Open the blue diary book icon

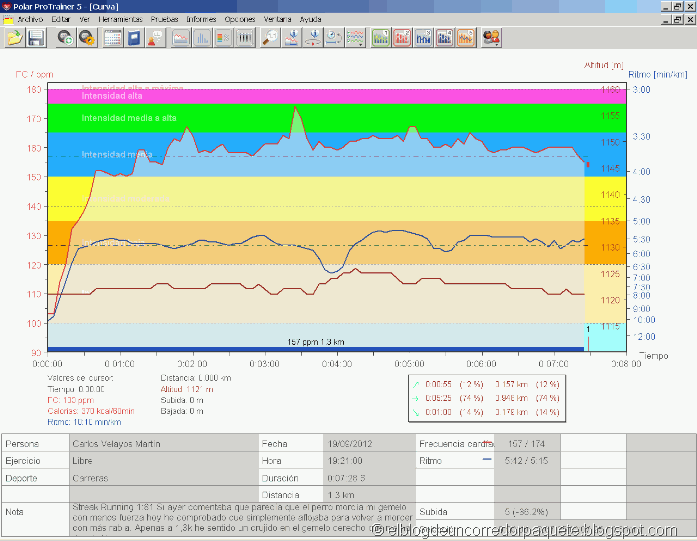(134, 38)
